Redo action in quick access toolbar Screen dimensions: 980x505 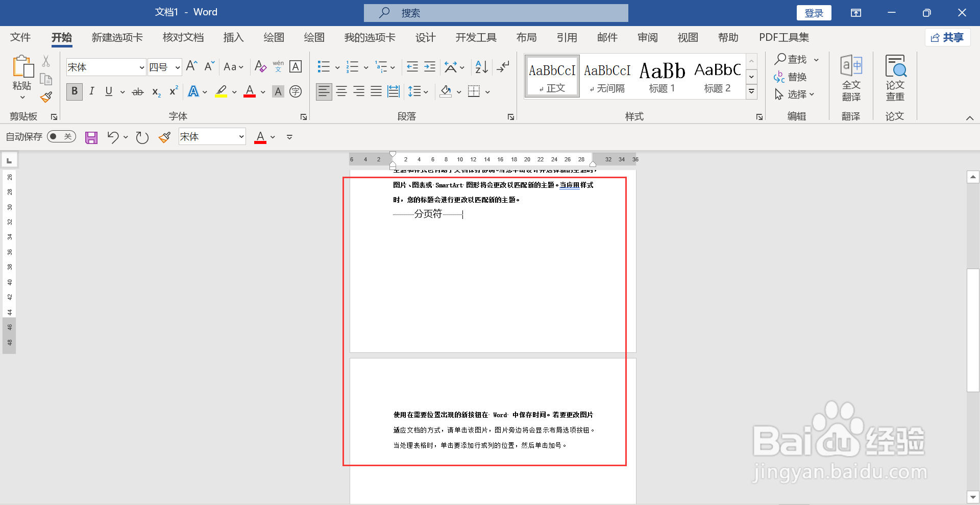(142, 137)
